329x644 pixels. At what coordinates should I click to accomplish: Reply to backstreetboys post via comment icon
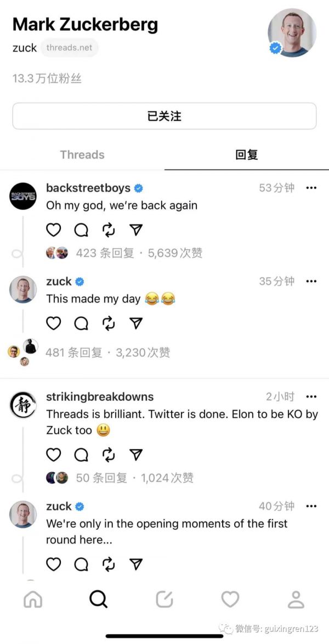(x=81, y=230)
